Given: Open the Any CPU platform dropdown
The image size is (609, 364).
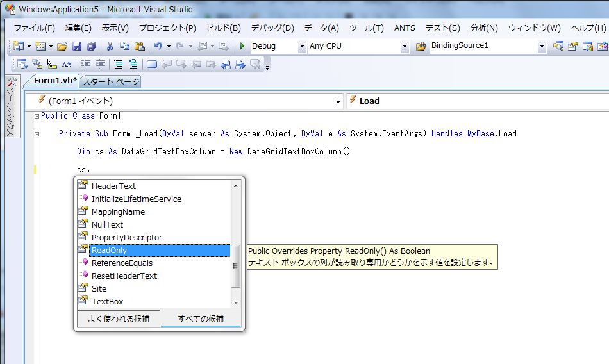Looking at the screenshot, I should coord(405,46).
